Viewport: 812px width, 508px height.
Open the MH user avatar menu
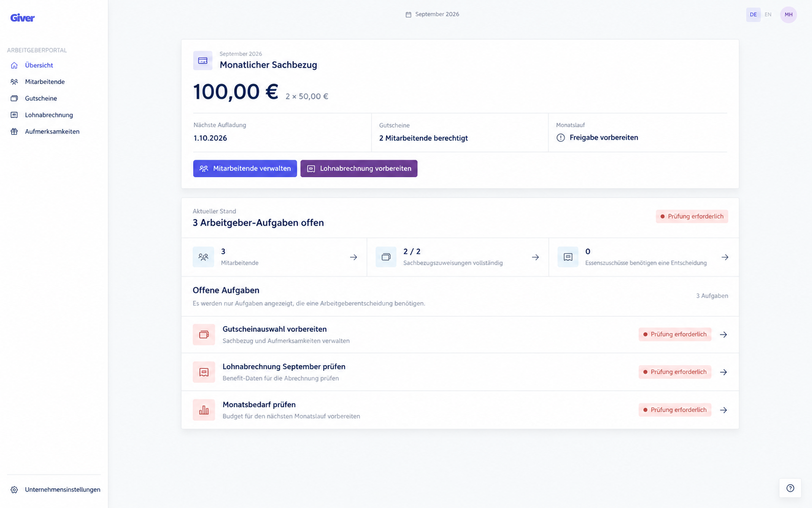pos(788,14)
